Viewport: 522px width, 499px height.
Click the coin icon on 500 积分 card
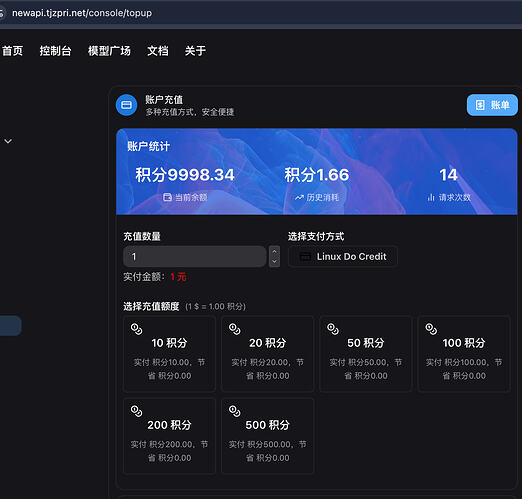[235, 411]
